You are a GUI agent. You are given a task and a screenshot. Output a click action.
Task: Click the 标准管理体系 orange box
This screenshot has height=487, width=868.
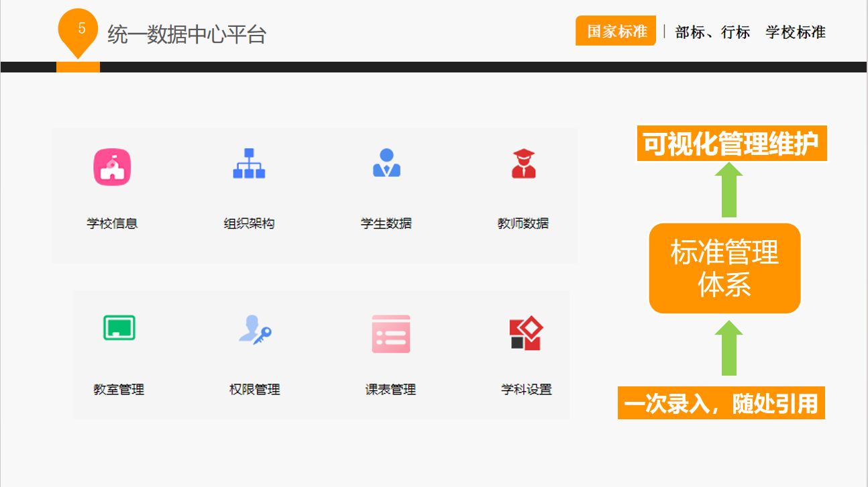coord(724,268)
